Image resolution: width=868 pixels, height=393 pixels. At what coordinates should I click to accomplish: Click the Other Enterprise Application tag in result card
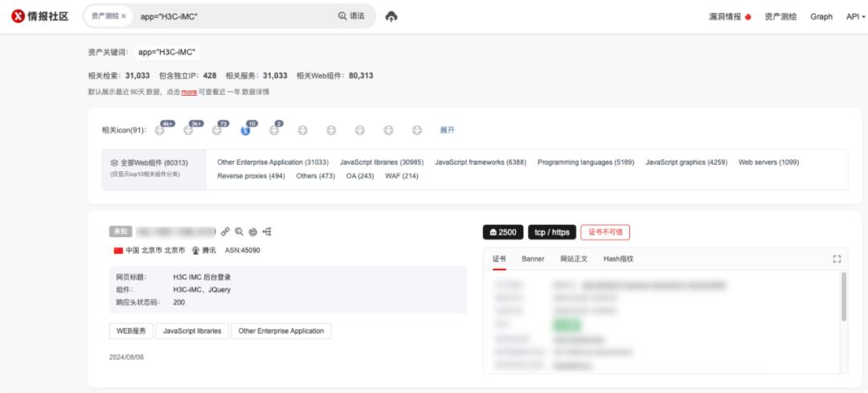(x=281, y=331)
